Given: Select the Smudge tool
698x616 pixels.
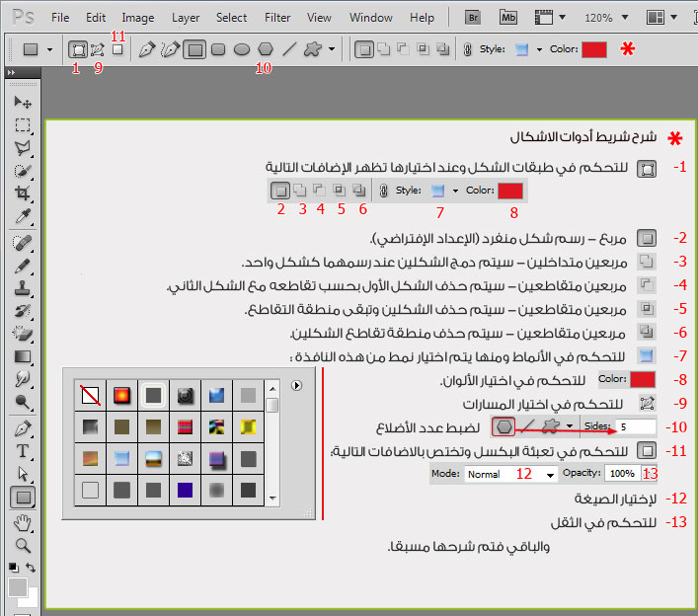Looking at the screenshot, I should pyautogui.click(x=23, y=379).
